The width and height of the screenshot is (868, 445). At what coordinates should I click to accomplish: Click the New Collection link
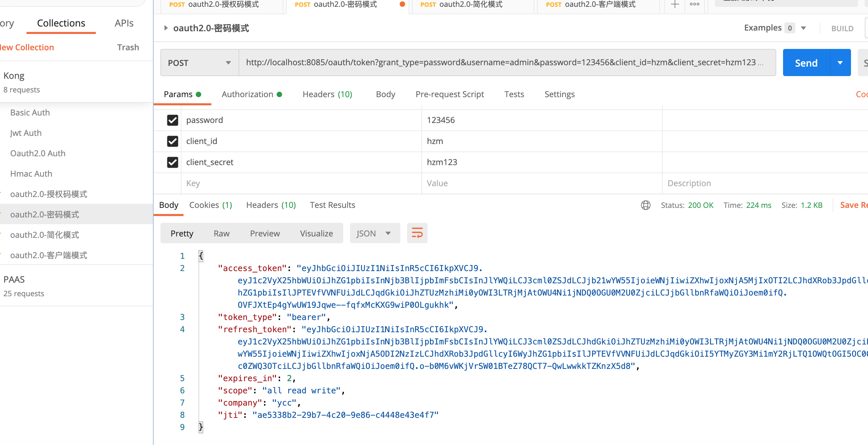coord(27,47)
